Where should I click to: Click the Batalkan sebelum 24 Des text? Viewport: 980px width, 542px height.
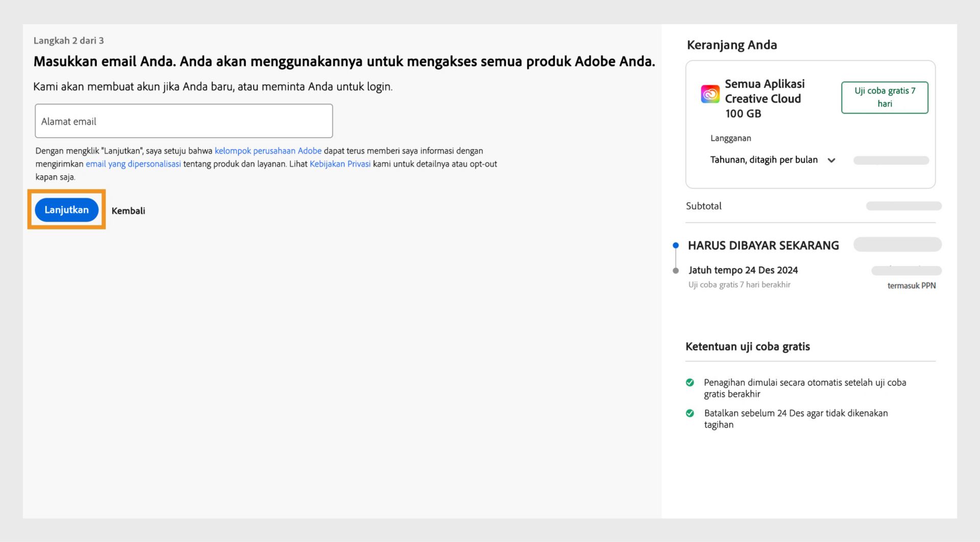coord(796,419)
